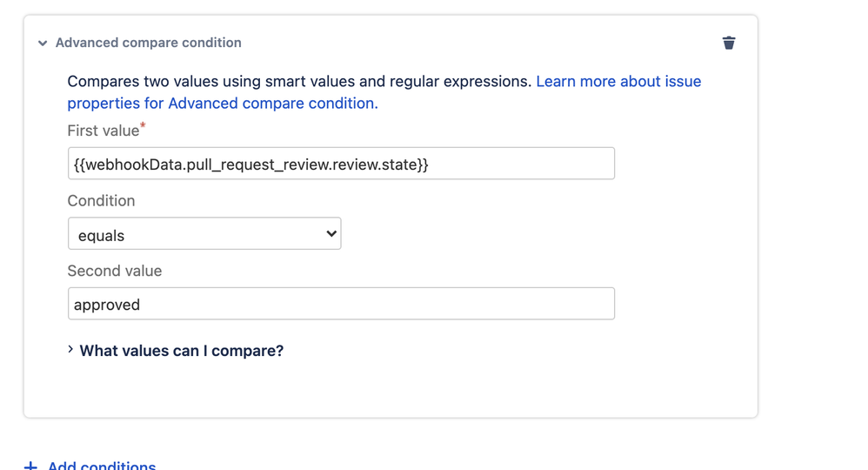Open the Condition dropdown showing equals
Viewport: 868px width, 470px height.
tap(204, 234)
